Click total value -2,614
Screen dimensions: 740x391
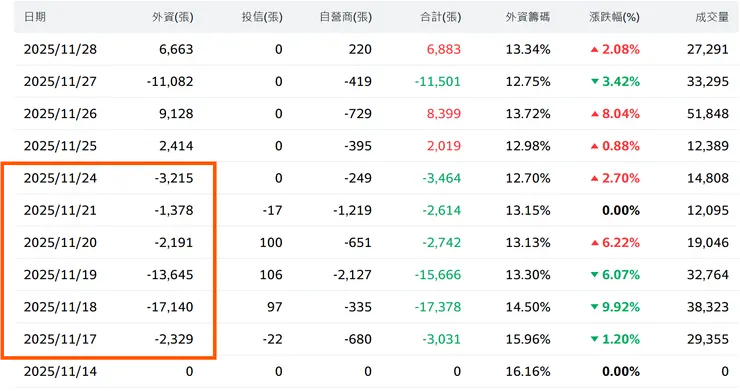(x=441, y=210)
